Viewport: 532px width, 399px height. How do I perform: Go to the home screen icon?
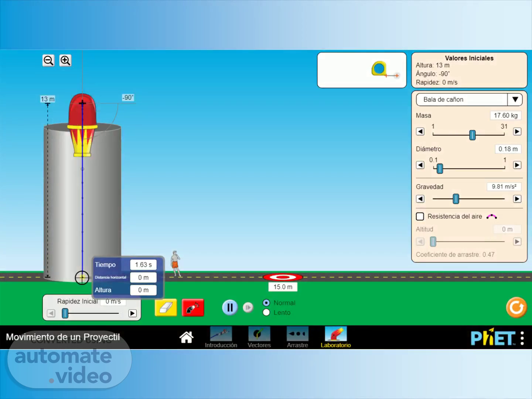[187, 337]
